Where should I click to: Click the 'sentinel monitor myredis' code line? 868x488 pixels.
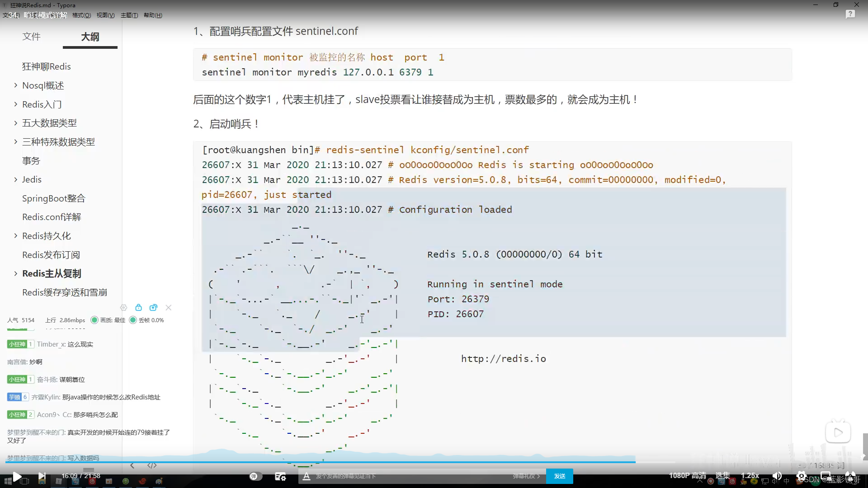point(317,72)
